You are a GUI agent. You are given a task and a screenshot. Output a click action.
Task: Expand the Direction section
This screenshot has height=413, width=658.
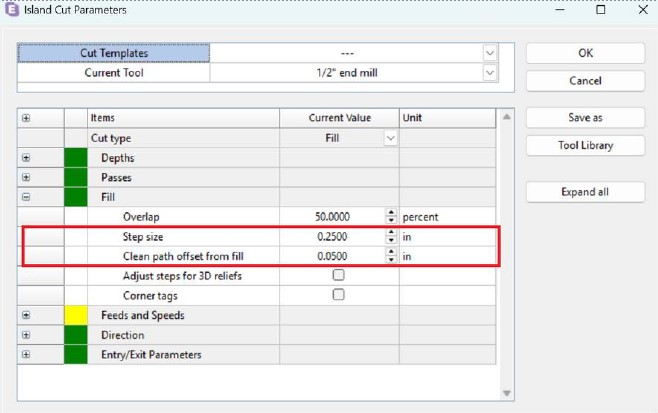(26, 335)
